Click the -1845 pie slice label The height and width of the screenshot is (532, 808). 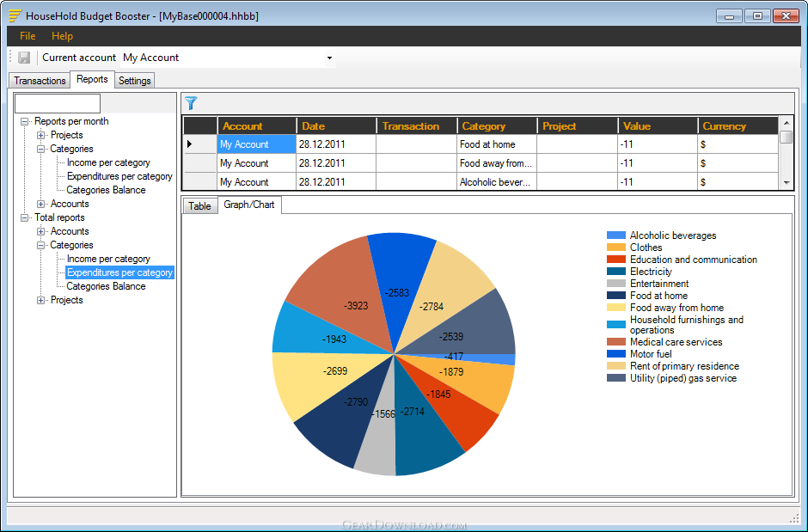coord(438,394)
